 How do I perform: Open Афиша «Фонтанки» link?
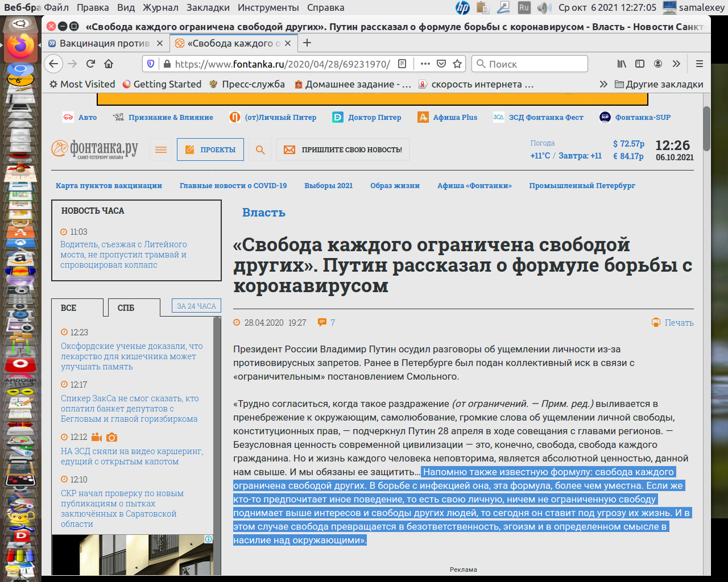474,185
